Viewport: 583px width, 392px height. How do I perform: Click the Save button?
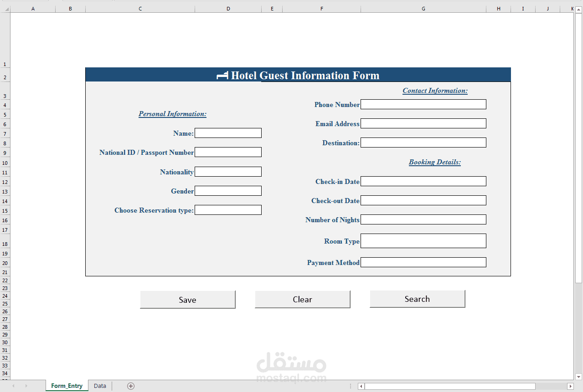[187, 299]
